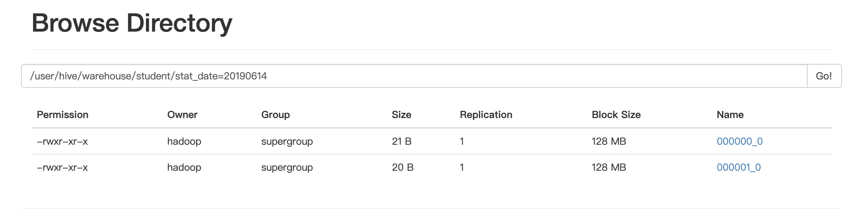The width and height of the screenshot is (868, 222).
Task: Click the second row's permission string
Action: [x=62, y=167]
